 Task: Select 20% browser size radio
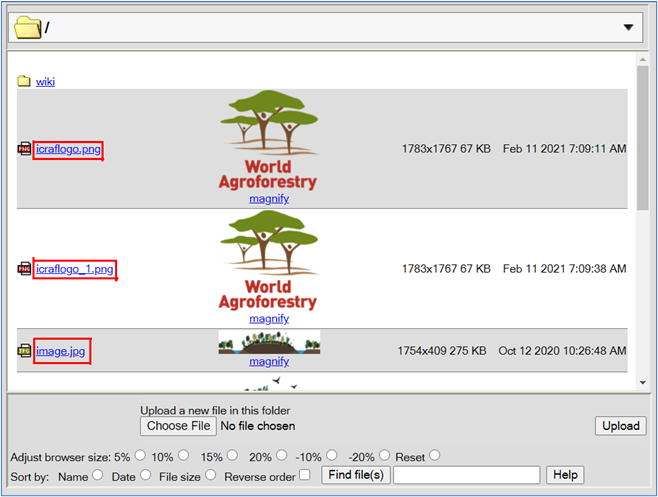click(282, 455)
